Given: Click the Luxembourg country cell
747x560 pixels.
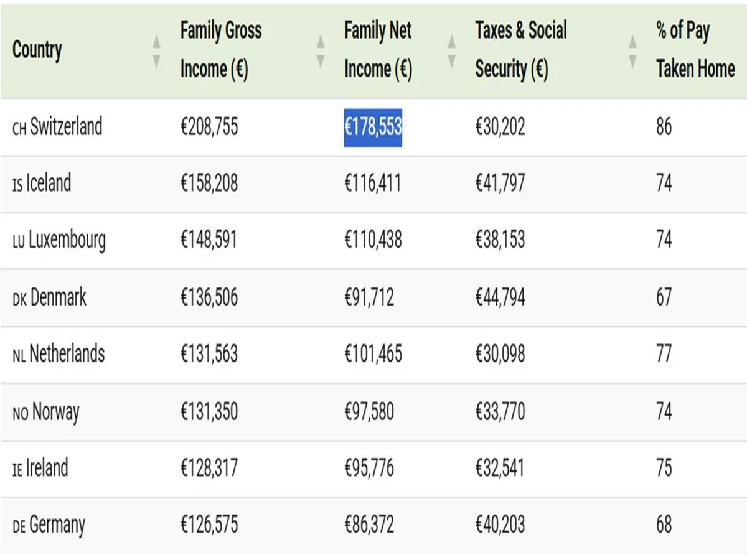Looking at the screenshot, I should pyautogui.click(x=67, y=240).
